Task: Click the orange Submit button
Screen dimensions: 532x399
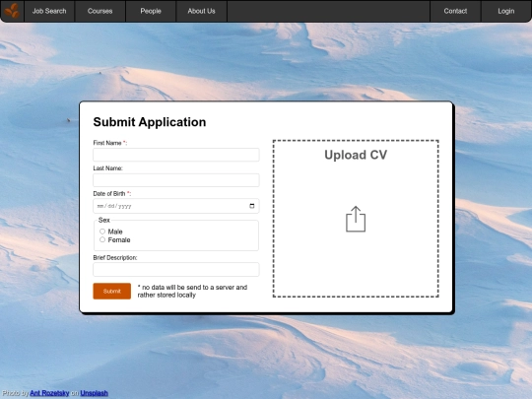Action: (112, 291)
